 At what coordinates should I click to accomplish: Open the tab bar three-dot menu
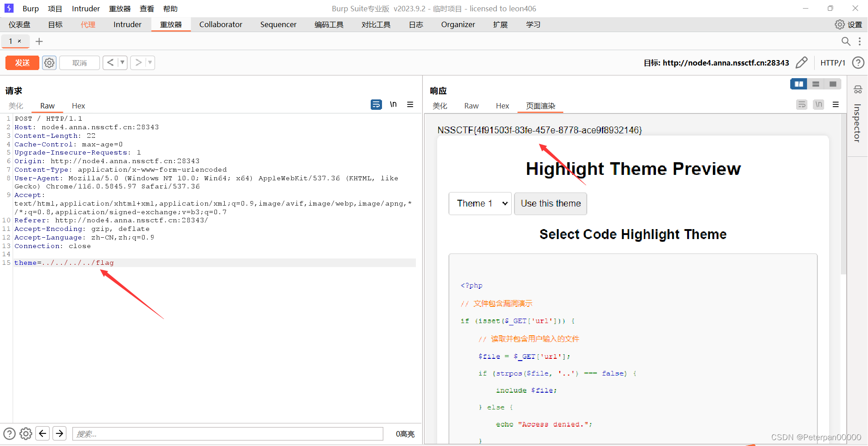pos(859,42)
